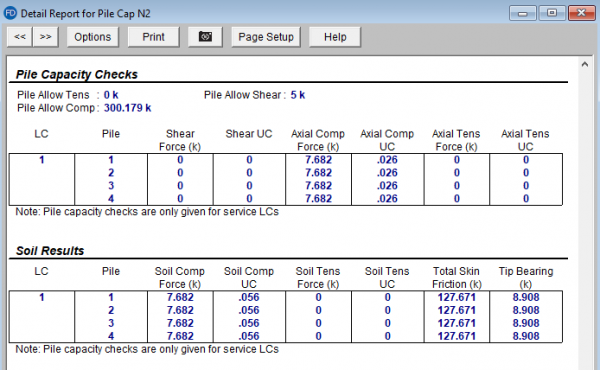Click Soil Comp UC column header
This screenshot has height=370, width=600.
tap(249, 277)
